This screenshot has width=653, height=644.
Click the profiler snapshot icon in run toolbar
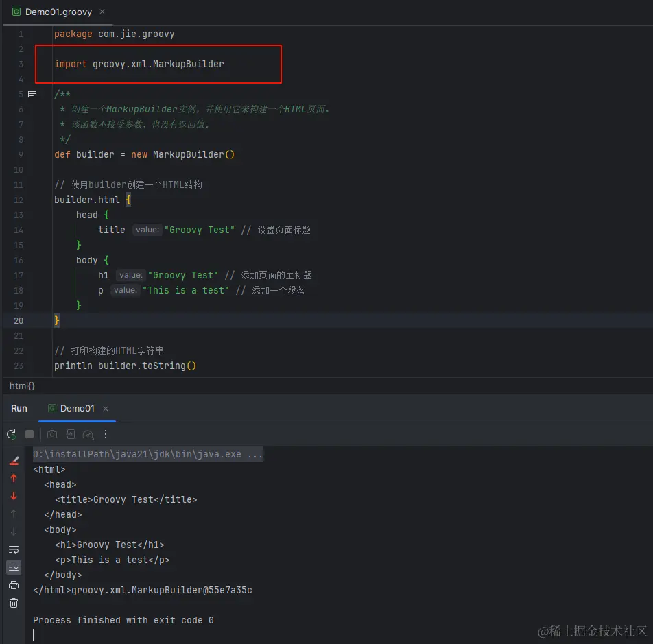coord(88,435)
